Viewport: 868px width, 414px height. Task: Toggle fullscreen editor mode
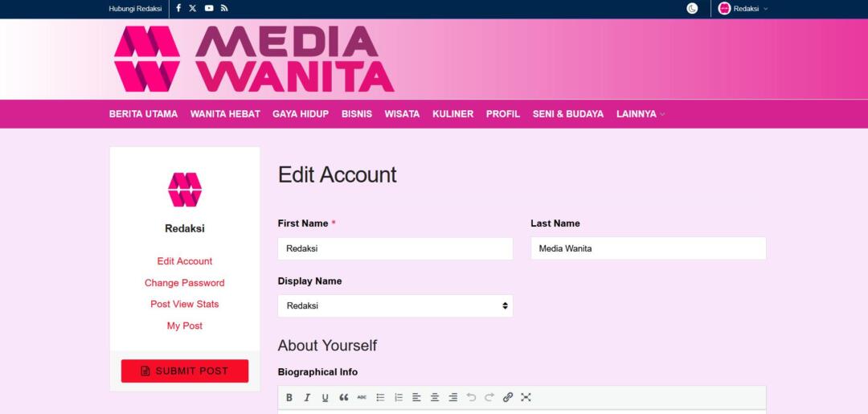click(526, 397)
